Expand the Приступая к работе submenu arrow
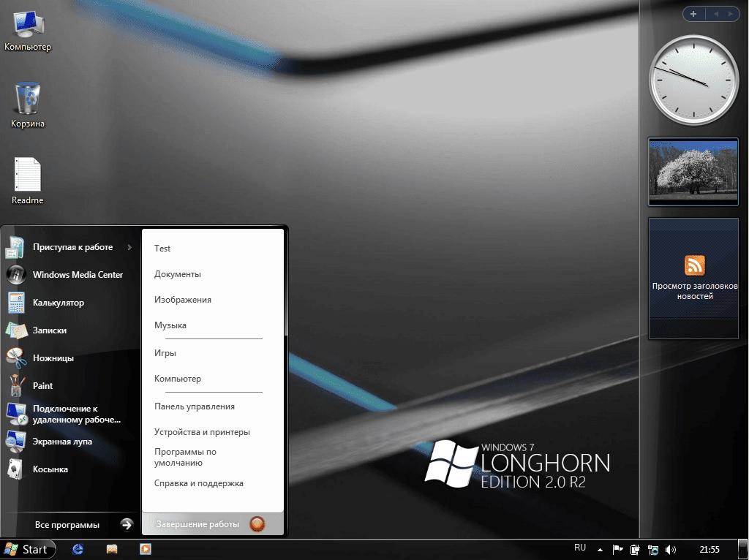Image resolution: width=749 pixels, height=560 pixels. click(129, 247)
